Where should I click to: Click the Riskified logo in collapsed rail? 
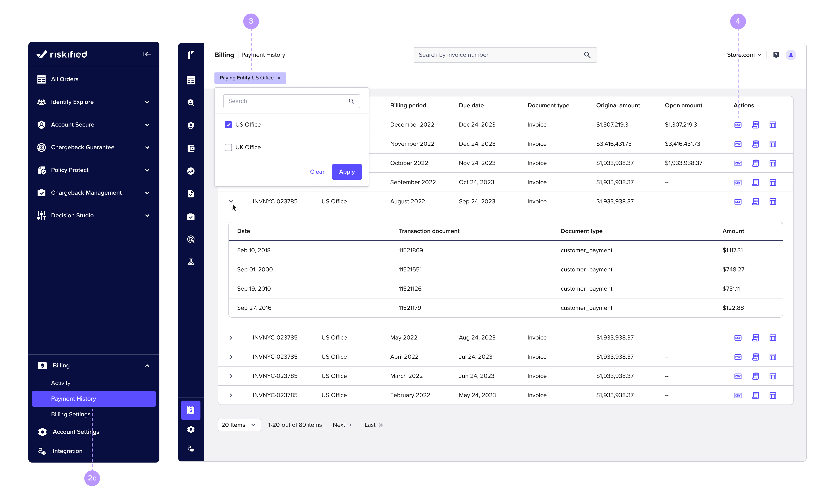(x=191, y=55)
